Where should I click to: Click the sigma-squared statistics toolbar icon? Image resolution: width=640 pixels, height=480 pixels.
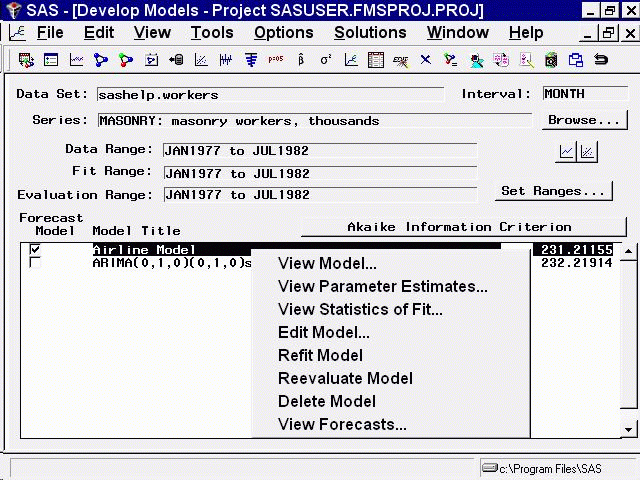pos(325,60)
